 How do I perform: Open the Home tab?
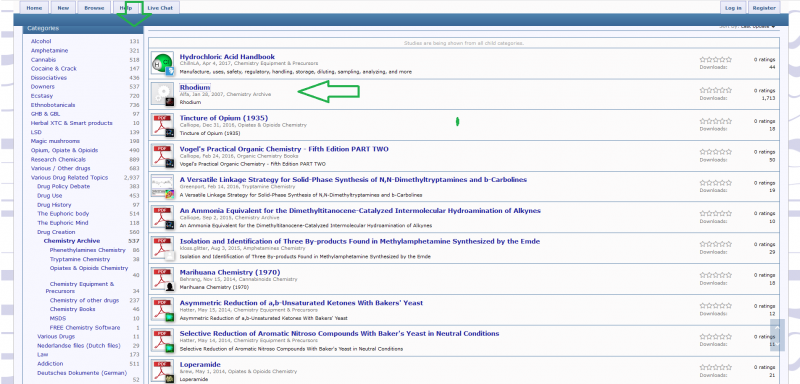(x=34, y=8)
